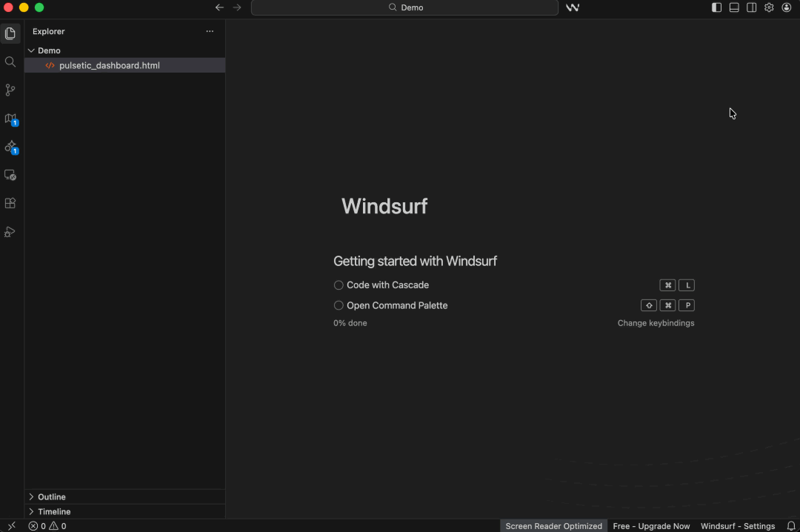Open the Source Control view

(10, 90)
